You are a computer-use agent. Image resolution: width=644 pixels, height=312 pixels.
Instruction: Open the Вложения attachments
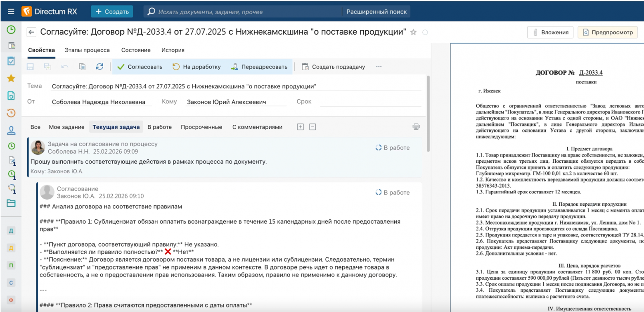point(551,32)
